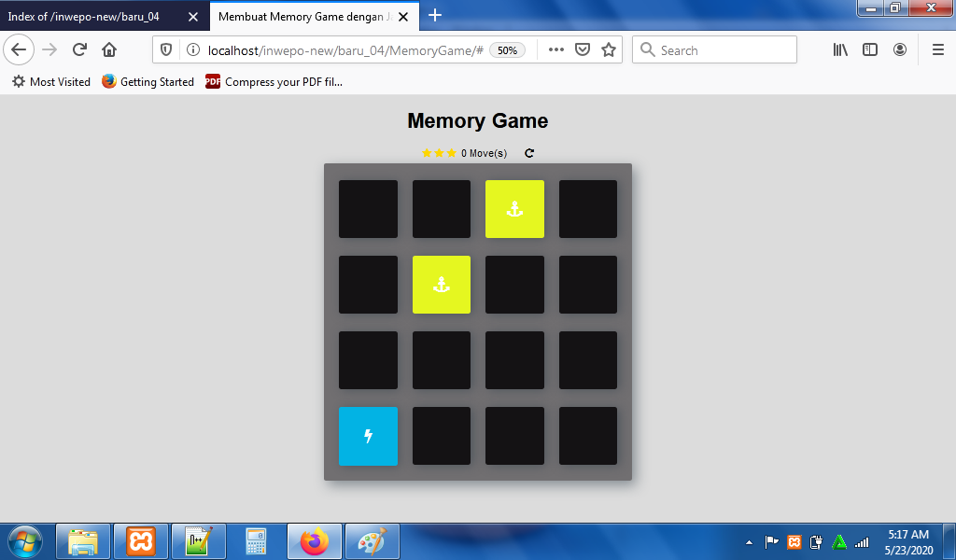Flip the first dark card in top row

coord(368,209)
